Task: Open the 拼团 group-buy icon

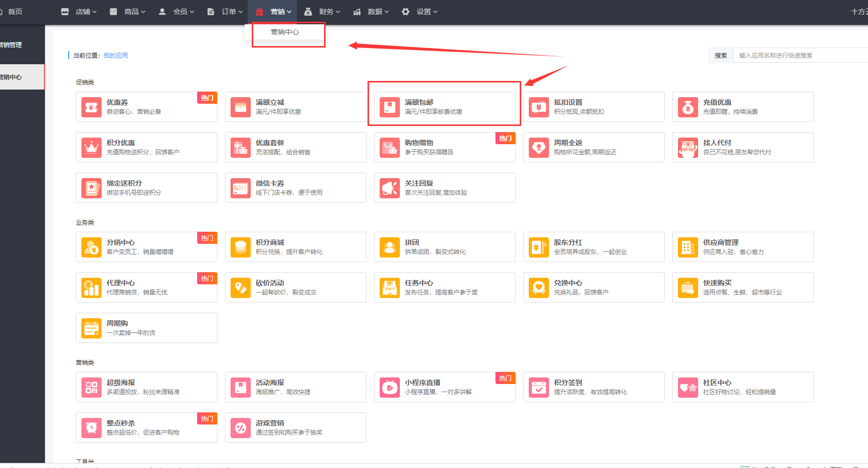Action: (390, 247)
